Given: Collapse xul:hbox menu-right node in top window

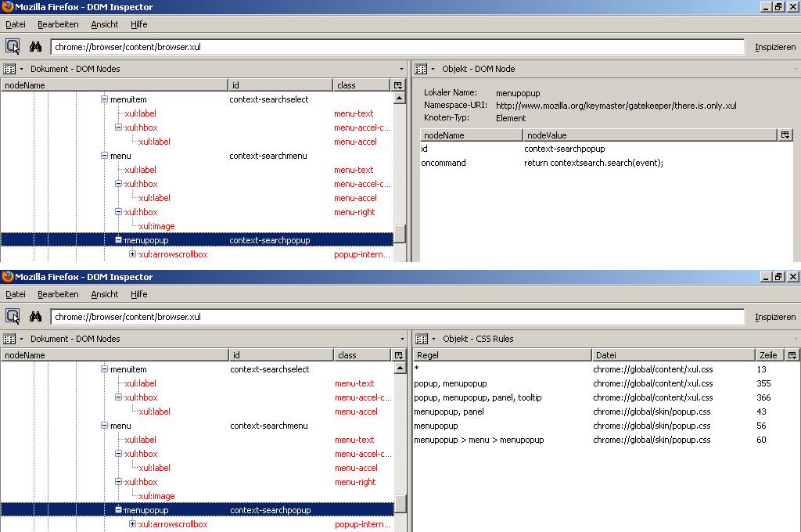Looking at the screenshot, I should [118, 211].
